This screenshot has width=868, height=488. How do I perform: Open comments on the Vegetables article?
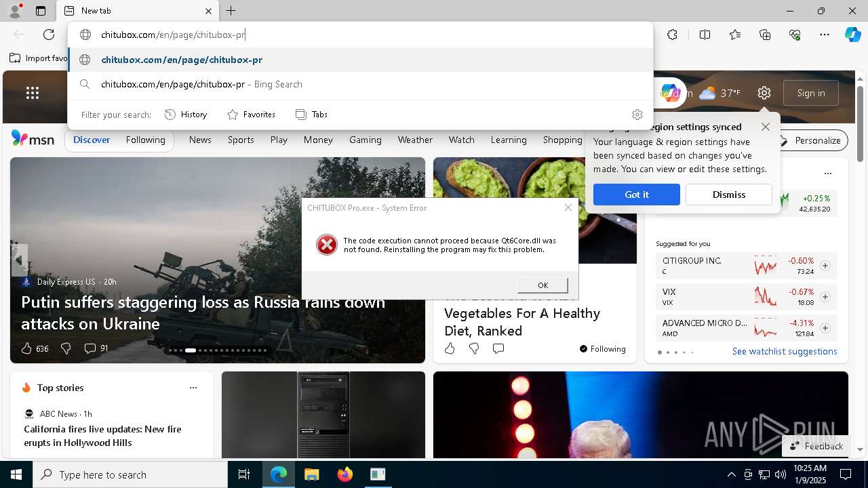498,348
